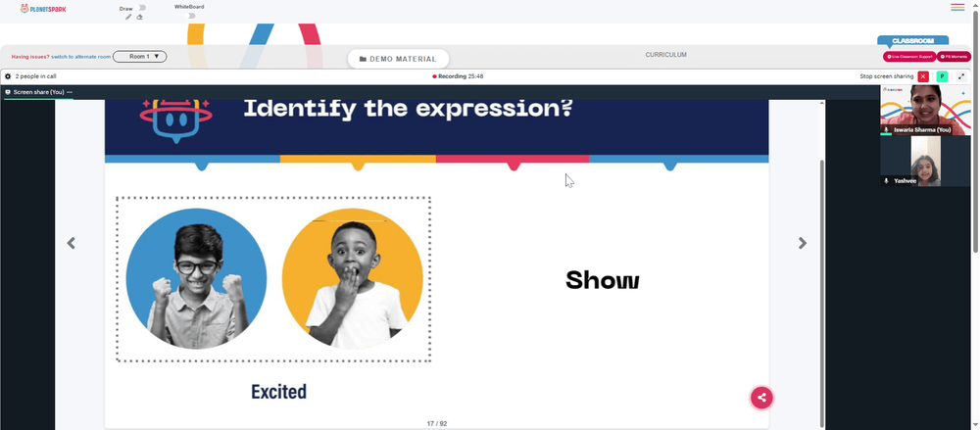Click Iswaria Sharma's video thumbnail

click(x=926, y=110)
